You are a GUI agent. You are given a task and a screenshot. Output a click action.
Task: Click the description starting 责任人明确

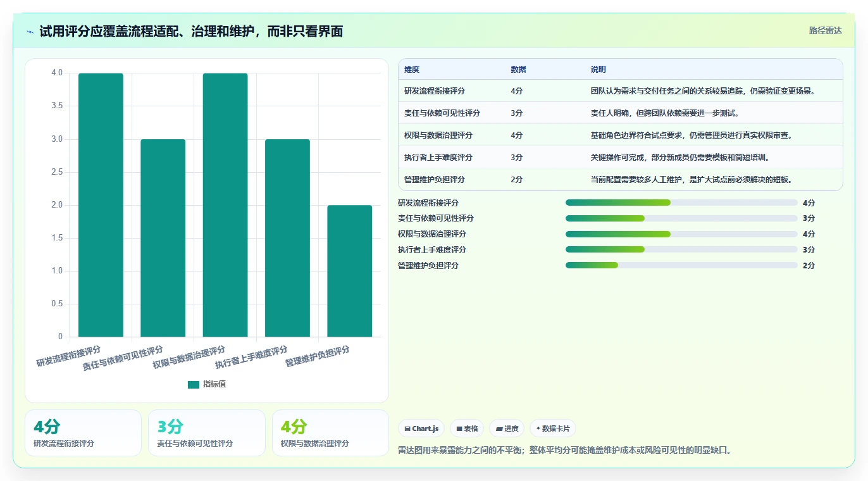[665, 113]
